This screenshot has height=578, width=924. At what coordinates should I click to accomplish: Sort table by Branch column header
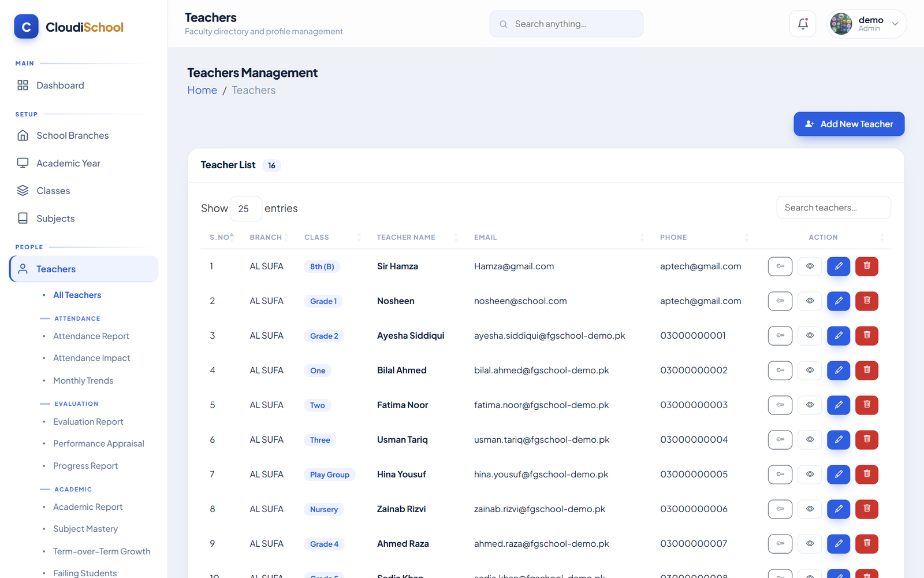(x=268, y=238)
